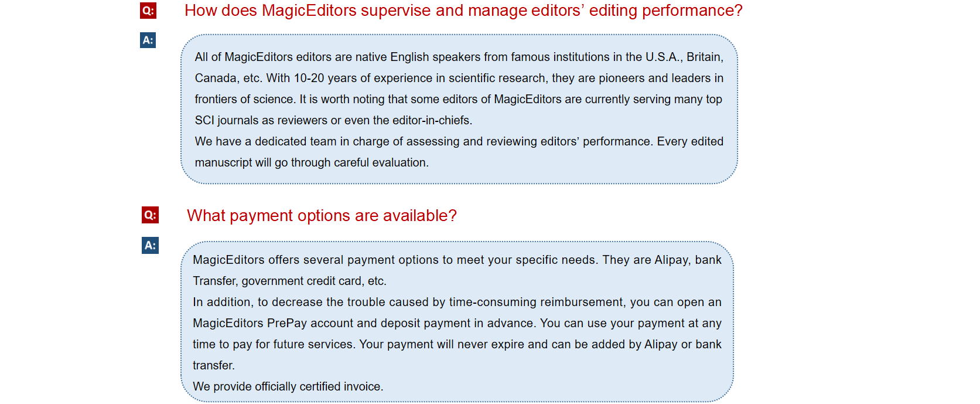Image resolution: width=980 pixels, height=404 pixels.
Task: Click the line starting 'In addition, to decrease the trouble'
Action: tap(457, 302)
